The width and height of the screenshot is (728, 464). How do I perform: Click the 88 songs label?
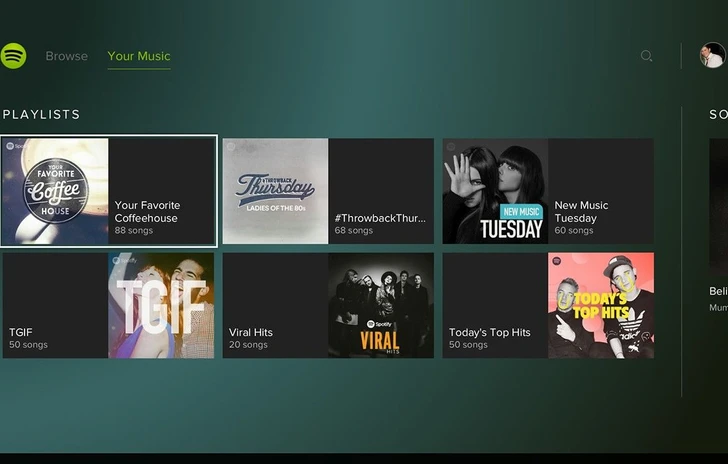(x=134, y=230)
